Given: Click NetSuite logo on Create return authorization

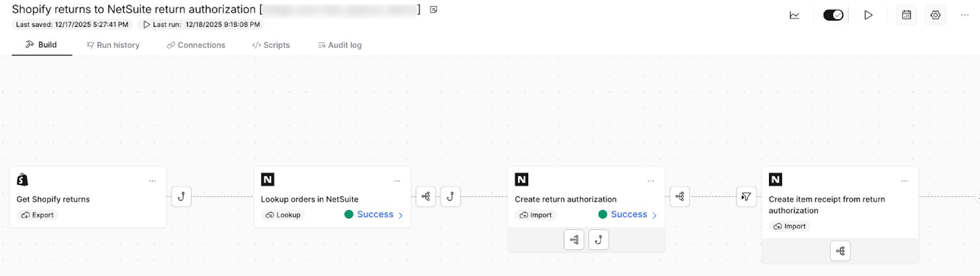Looking at the screenshot, I should 522,180.
